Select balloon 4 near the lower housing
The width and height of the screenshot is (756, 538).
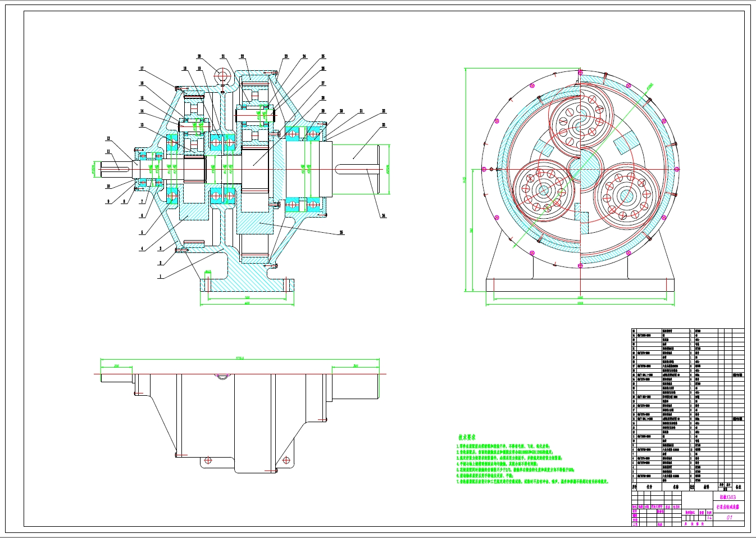pos(143,248)
